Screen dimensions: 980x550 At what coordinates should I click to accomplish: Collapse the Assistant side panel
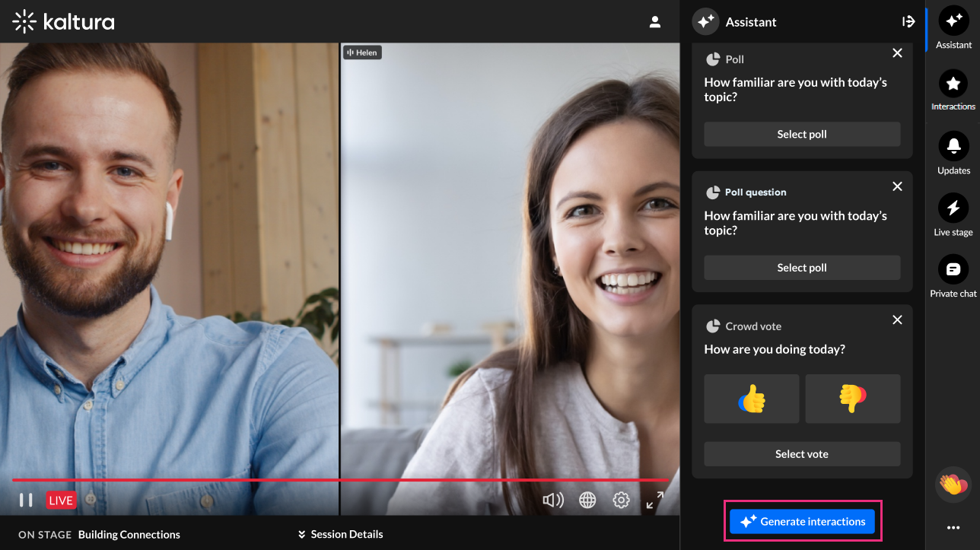908,22
